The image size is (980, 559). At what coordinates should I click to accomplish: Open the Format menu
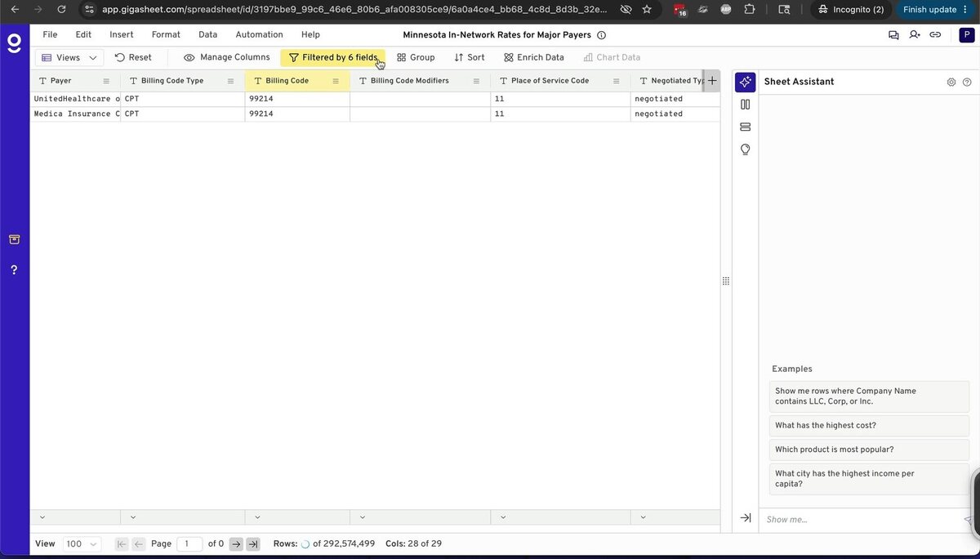tap(166, 35)
